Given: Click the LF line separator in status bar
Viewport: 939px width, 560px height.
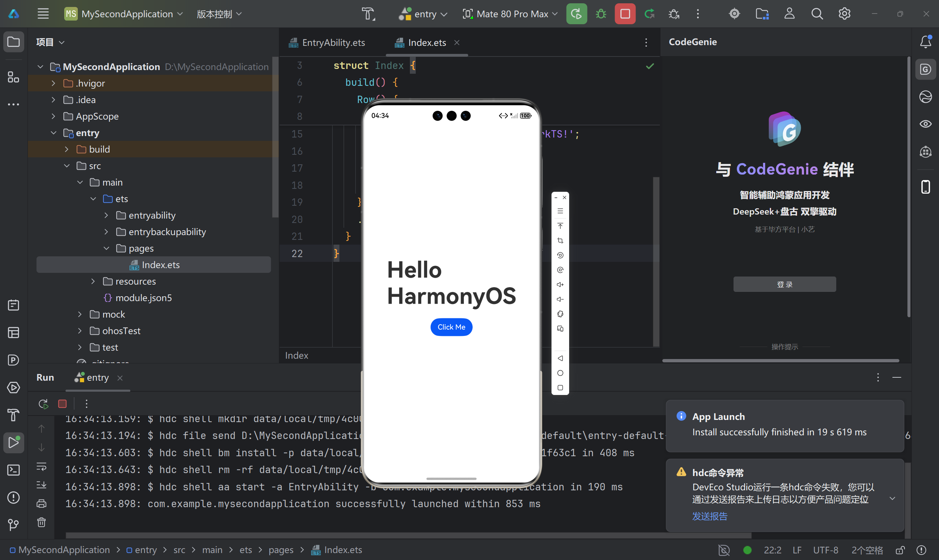Looking at the screenshot, I should click(x=797, y=550).
